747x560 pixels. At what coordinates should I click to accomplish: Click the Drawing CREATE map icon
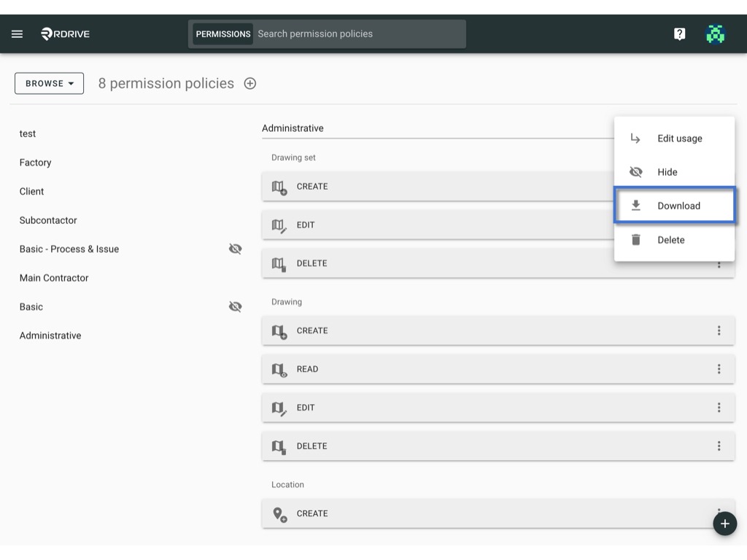pyautogui.click(x=279, y=332)
